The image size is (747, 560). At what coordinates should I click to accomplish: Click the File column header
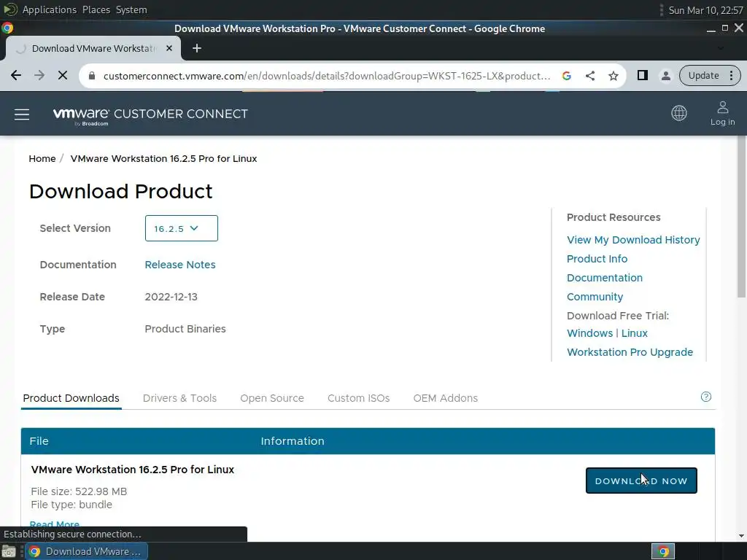point(39,441)
